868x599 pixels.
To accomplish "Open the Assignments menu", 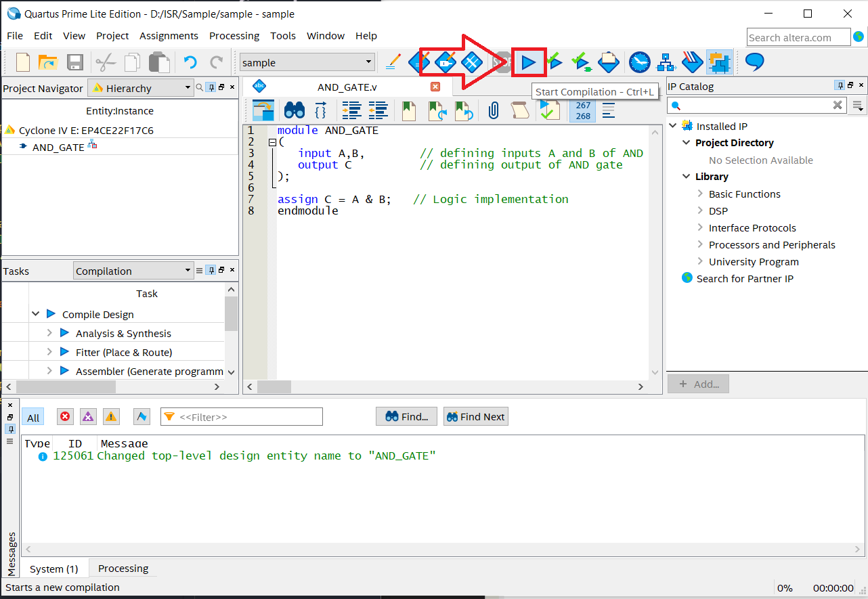I will coord(169,36).
